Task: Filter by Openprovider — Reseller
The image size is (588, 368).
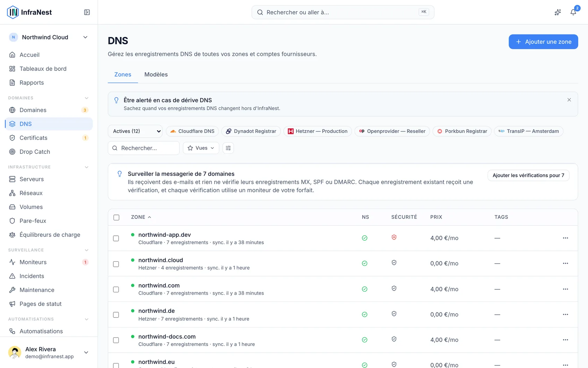Action: (392, 131)
